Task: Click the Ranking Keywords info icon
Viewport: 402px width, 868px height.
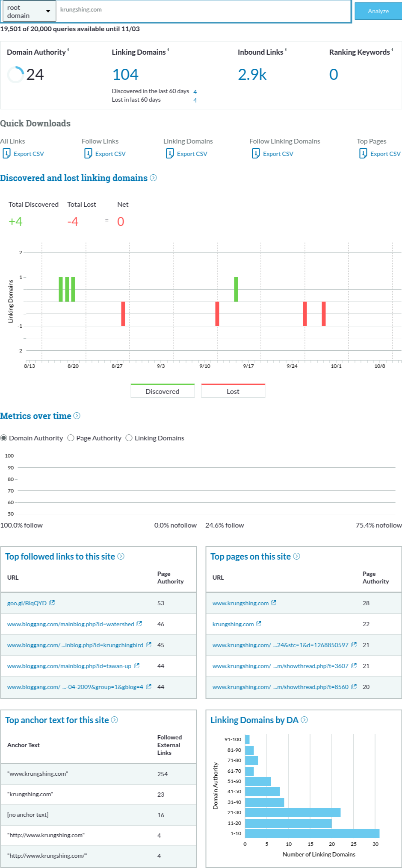Action: tap(392, 50)
